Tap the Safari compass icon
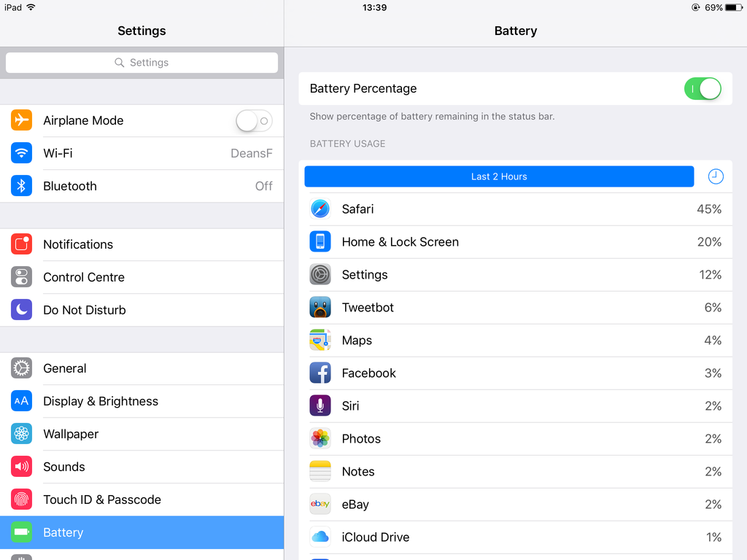 [320, 209]
